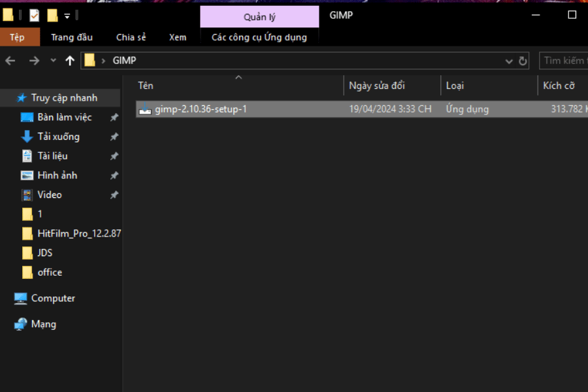Open the gimp-2.10.36-setup-1 installer file
Viewport: 588px width, 392px height.
click(201, 109)
